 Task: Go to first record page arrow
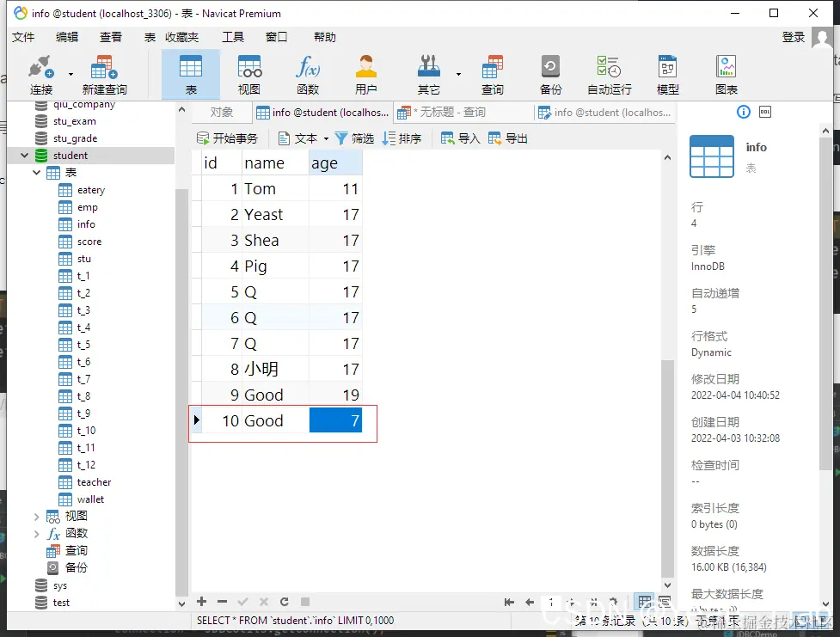(x=509, y=602)
